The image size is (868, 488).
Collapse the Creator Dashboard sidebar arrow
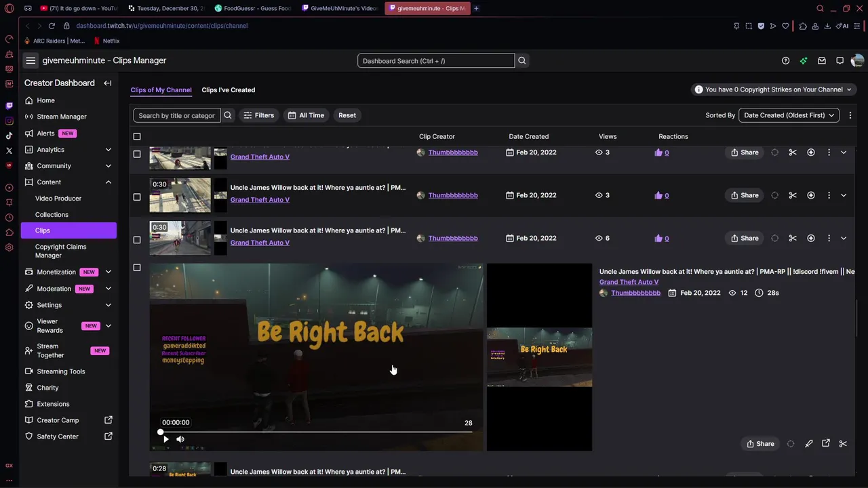[108, 83]
